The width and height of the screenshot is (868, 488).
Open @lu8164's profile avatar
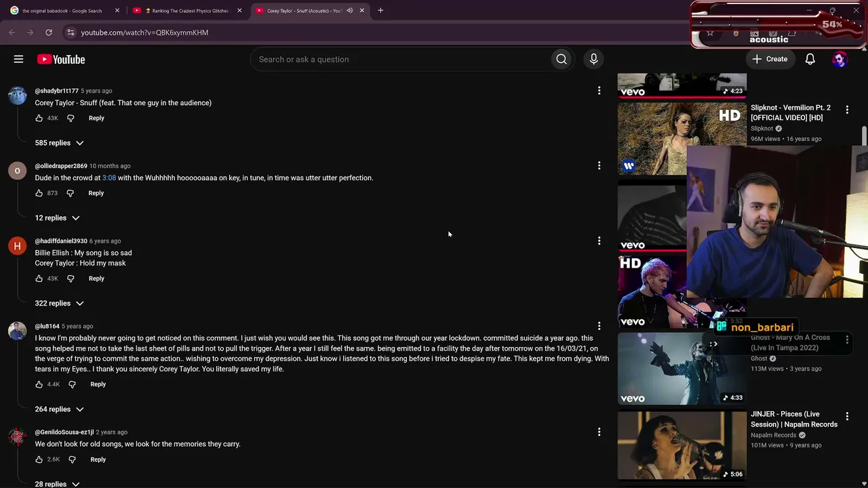click(x=17, y=331)
